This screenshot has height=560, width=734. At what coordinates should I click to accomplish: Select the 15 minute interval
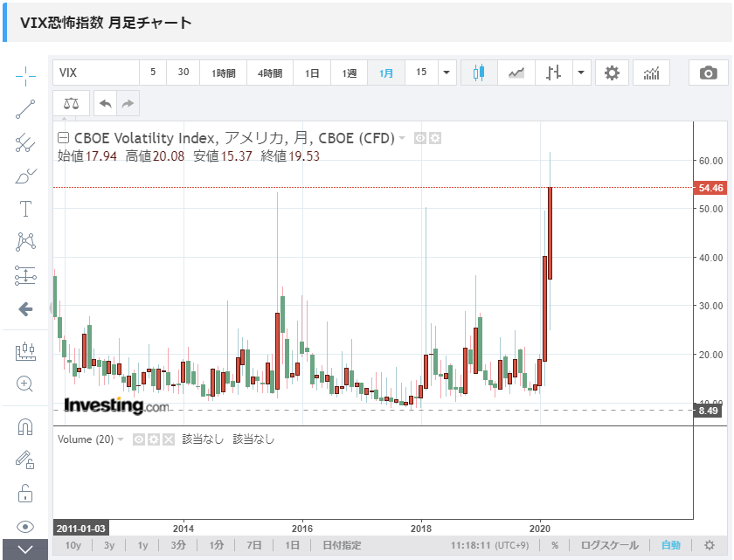tap(421, 73)
